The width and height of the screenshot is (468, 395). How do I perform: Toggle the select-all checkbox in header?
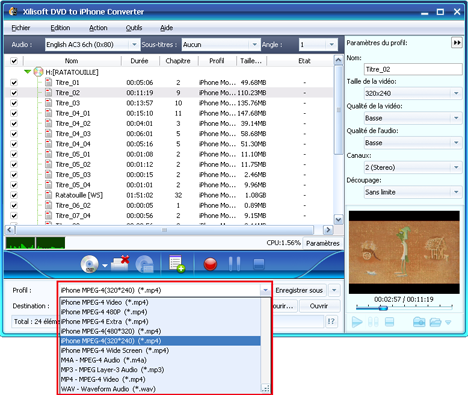pos(14,61)
